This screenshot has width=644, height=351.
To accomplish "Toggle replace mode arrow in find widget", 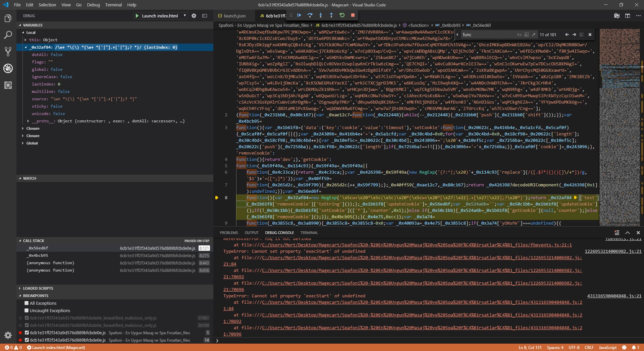I will [x=458, y=35].
